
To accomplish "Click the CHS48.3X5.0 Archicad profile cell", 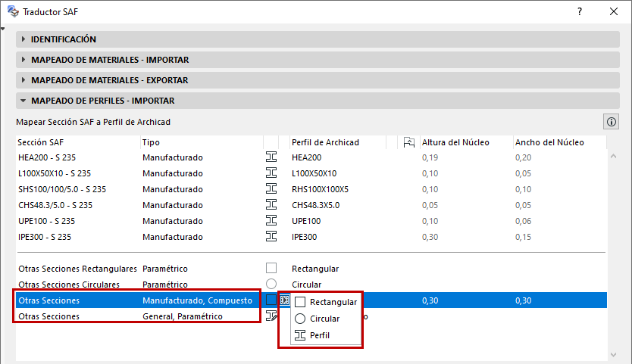I will click(315, 205).
